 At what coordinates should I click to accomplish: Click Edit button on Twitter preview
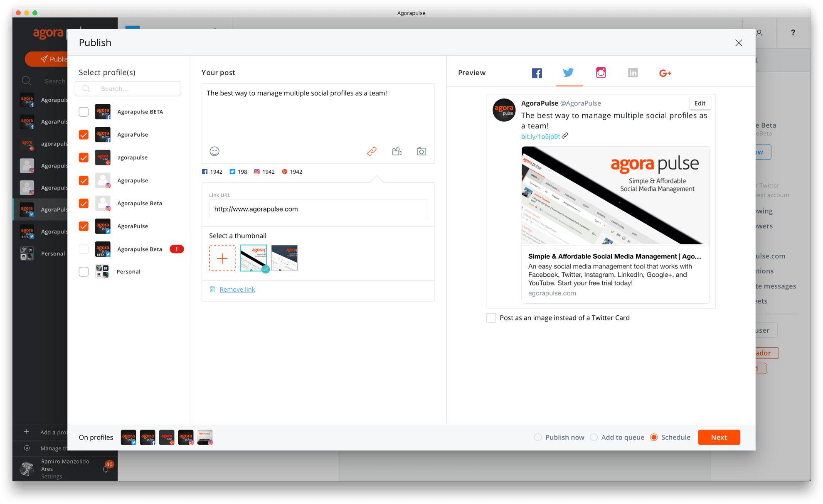click(701, 103)
